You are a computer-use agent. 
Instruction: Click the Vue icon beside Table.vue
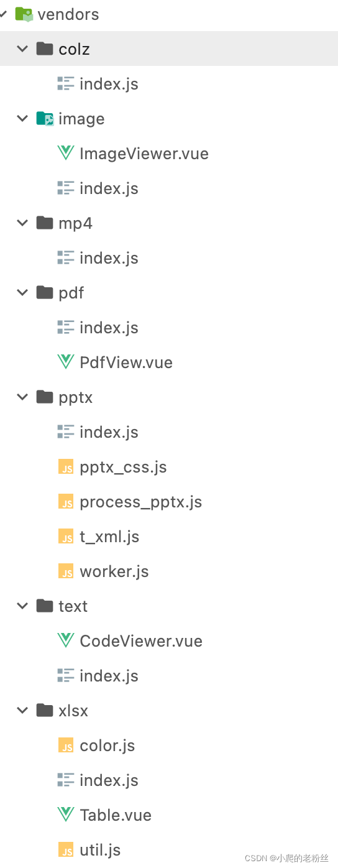(66, 815)
